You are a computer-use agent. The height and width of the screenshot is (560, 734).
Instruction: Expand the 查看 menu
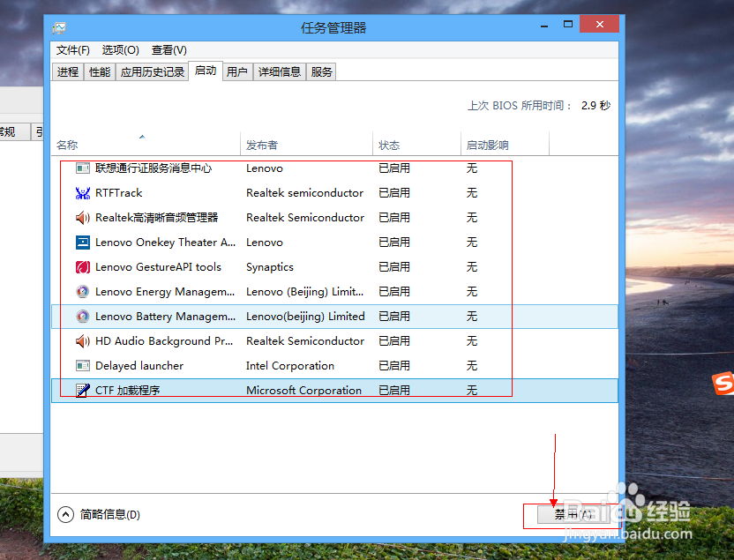click(x=168, y=50)
